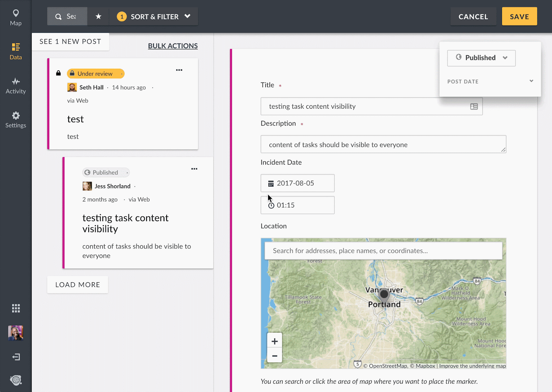552x392 pixels.
Task: Open 'testing task content visibility' post card title
Action: [x=126, y=224]
